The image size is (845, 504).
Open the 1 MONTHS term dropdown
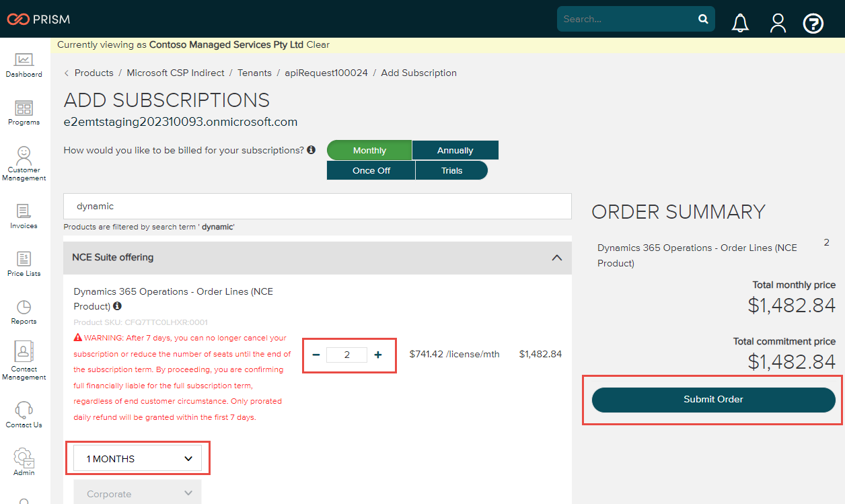[137, 458]
